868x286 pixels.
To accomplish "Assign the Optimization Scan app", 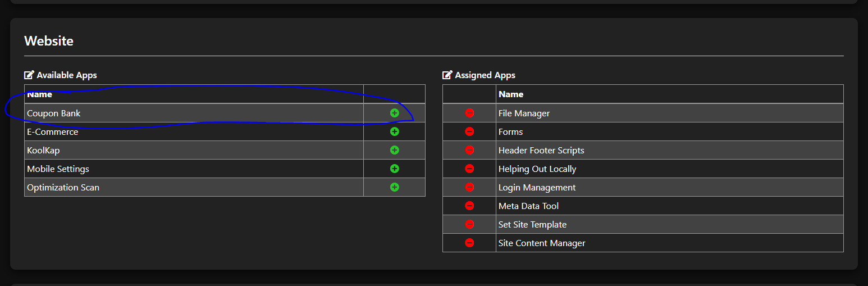I will 394,187.
